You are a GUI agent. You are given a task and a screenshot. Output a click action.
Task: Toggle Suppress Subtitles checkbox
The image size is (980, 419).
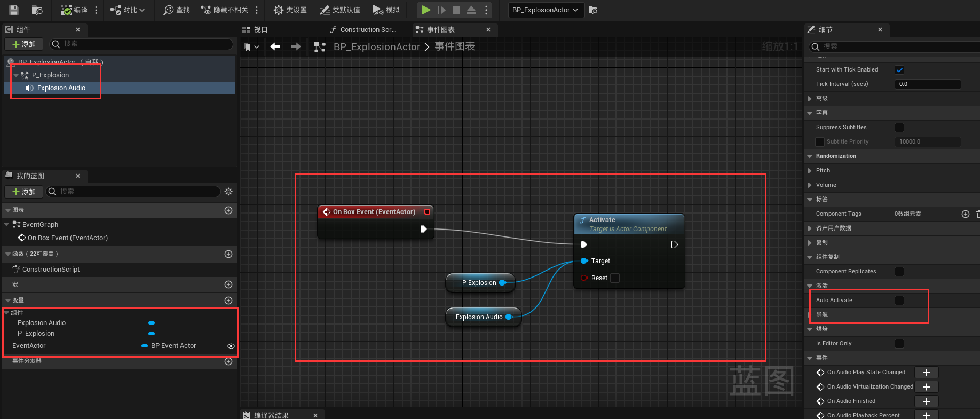click(899, 128)
